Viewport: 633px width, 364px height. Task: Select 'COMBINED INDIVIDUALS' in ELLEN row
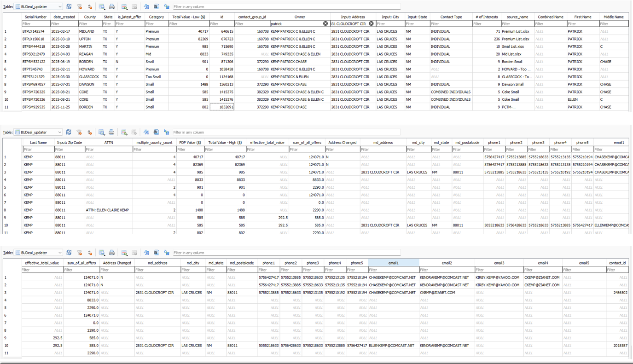[x=451, y=99]
